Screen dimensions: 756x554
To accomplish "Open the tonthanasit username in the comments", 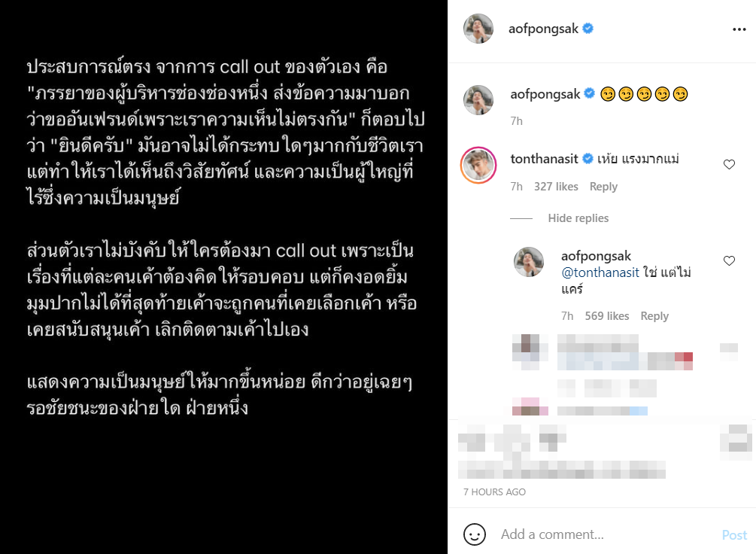I will tap(544, 159).
